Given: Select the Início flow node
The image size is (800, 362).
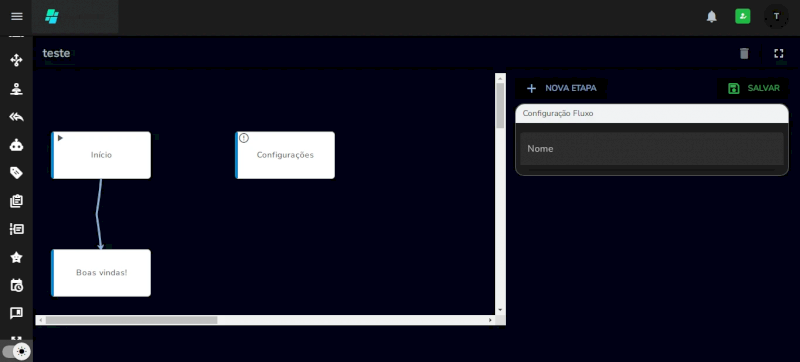Looking at the screenshot, I should tap(101, 155).
